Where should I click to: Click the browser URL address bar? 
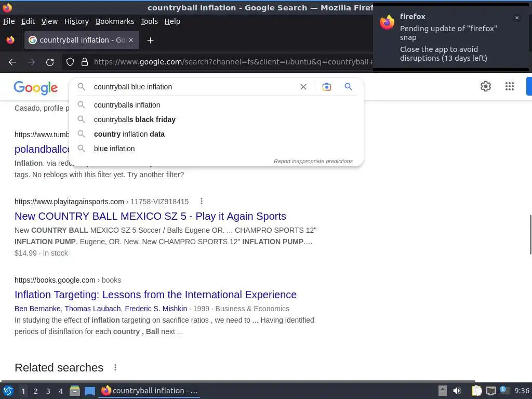click(232, 62)
